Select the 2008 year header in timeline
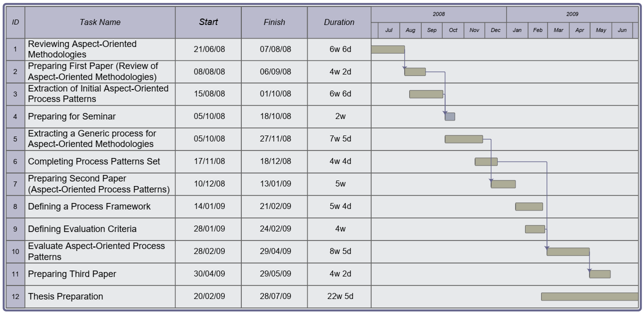Screen dimensions: 644x313 tap(439, 14)
